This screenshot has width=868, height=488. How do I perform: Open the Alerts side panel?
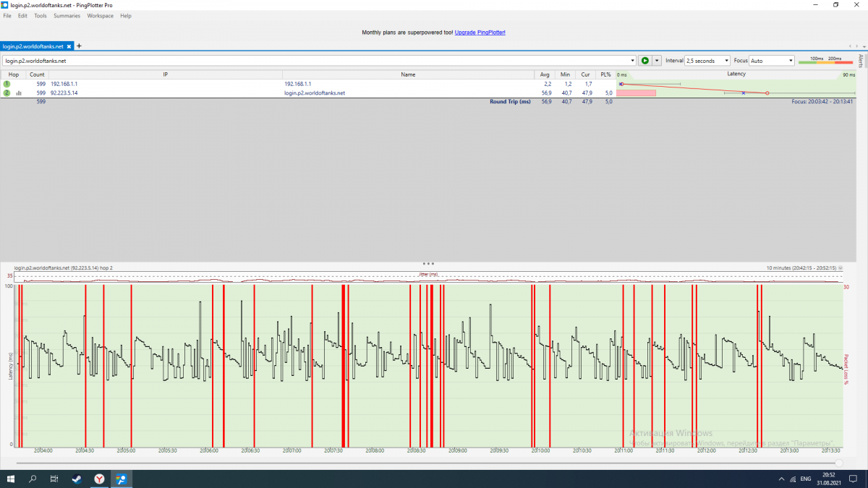(861, 61)
